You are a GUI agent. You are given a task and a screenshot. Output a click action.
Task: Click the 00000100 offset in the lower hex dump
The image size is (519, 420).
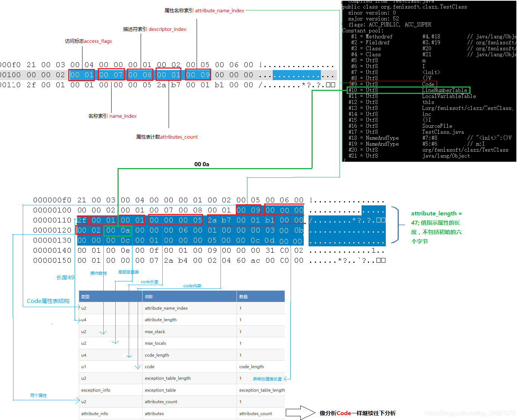point(52,211)
